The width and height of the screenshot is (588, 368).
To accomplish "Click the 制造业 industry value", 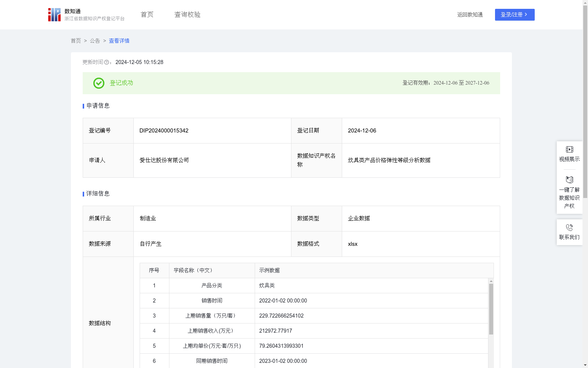I will point(148,219).
